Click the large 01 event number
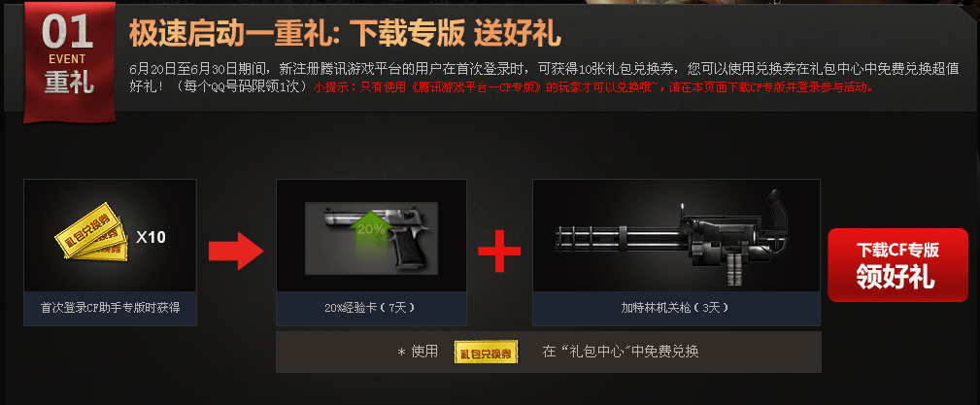The height and width of the screenshot is (405, 980). [x=68, y=32]
